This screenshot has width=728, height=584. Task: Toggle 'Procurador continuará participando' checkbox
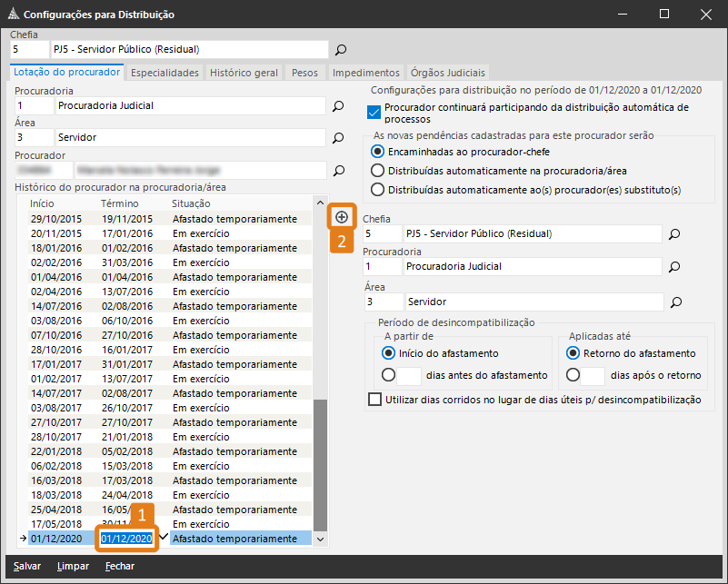click(374, 113)
